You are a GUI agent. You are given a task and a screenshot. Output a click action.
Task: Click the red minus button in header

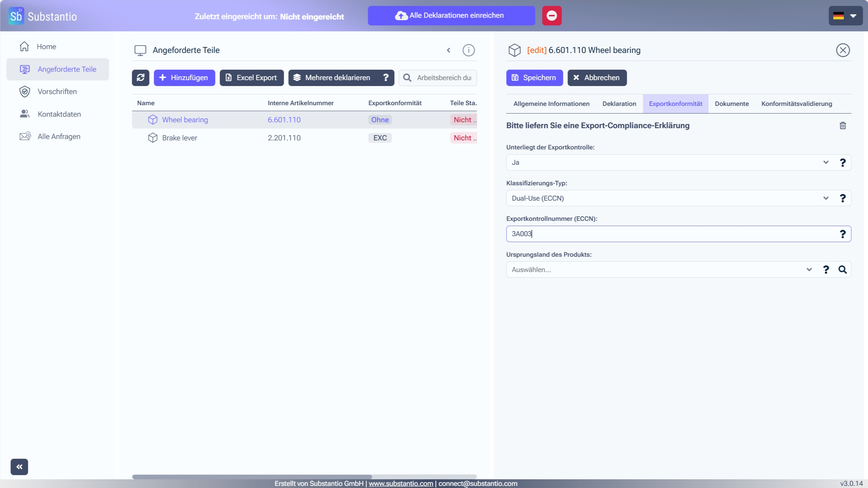click(551, 16)
